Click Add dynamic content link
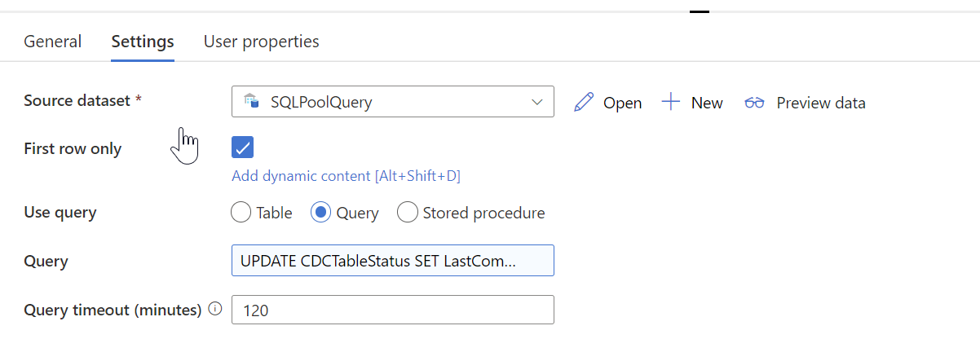This screenshot has width=980, height=339. click(x=351, y=176)
